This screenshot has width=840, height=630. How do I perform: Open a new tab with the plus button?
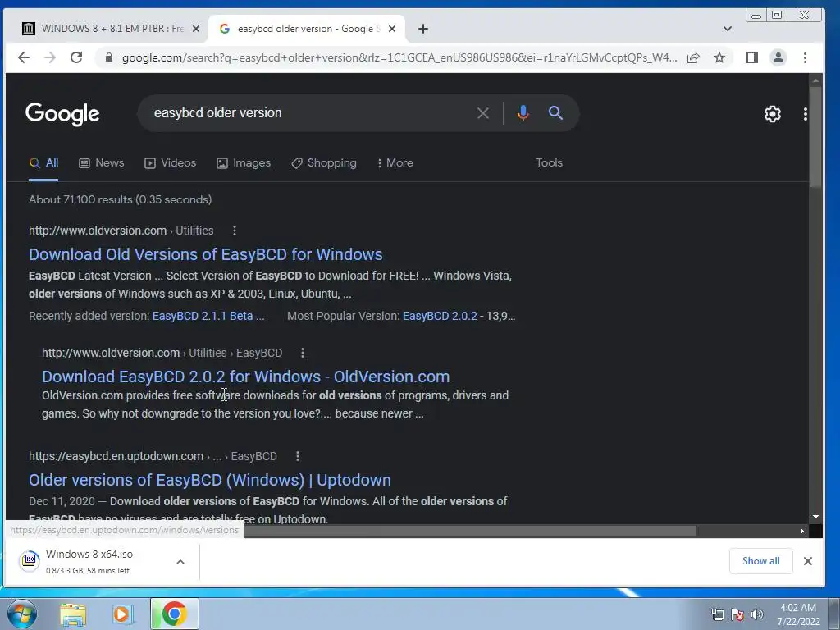pyautogui.click(x=423, y=29)
